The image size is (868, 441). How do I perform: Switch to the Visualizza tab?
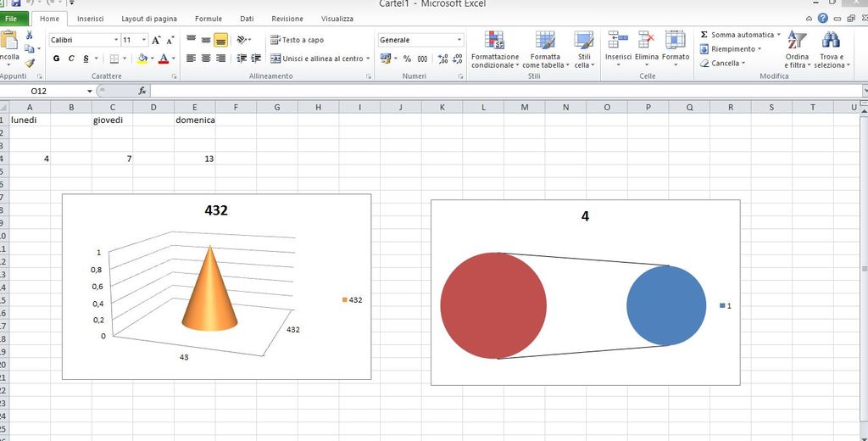pyautogui.click(x=337, y=19)
